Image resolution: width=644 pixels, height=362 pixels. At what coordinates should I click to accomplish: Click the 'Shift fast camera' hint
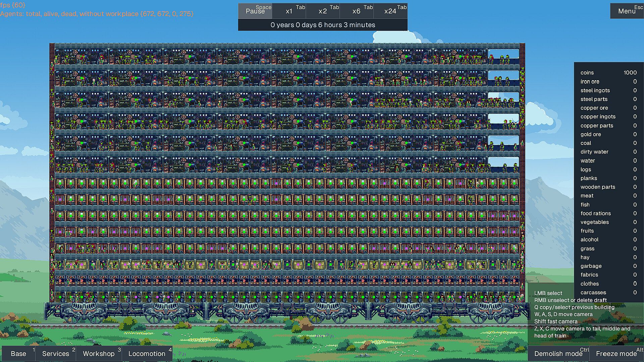556,321
